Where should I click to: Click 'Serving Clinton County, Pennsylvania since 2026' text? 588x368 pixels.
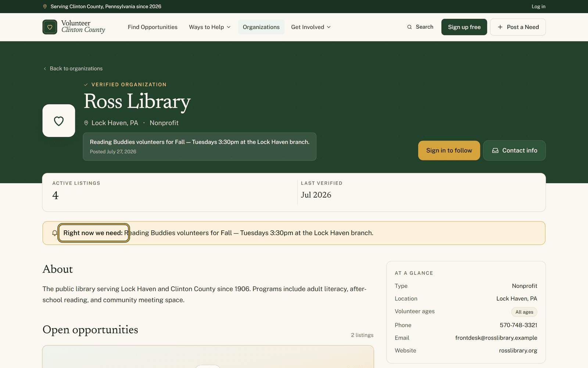pos(106,7)
